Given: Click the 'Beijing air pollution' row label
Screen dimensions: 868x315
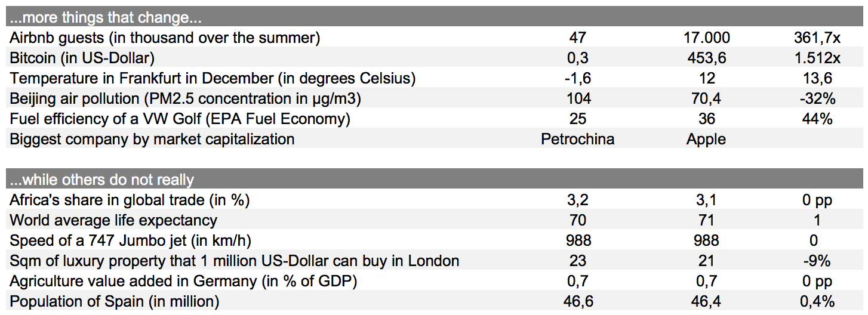Looking at the screenshot, I should click(x=186, y=99).
